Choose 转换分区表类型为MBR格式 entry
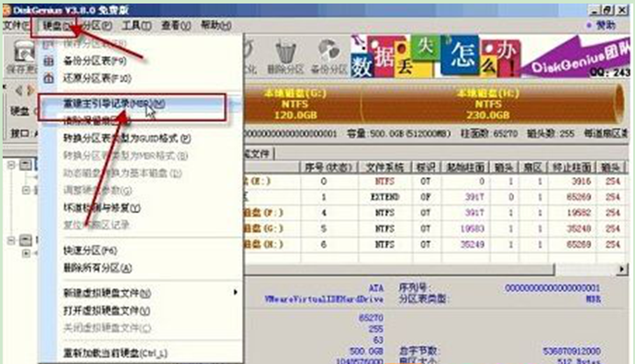Viewport: 635px width, 364px height. [125, 155]
